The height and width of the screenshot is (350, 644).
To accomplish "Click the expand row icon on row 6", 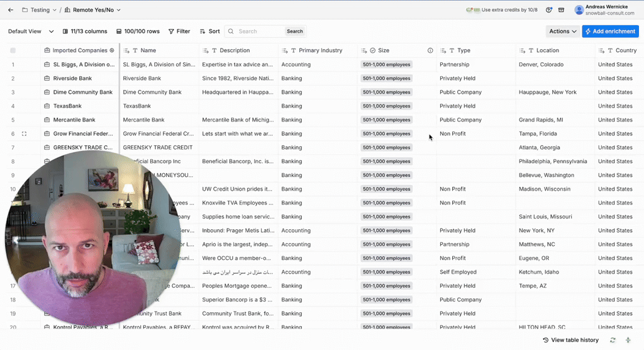I will point(24,134).
